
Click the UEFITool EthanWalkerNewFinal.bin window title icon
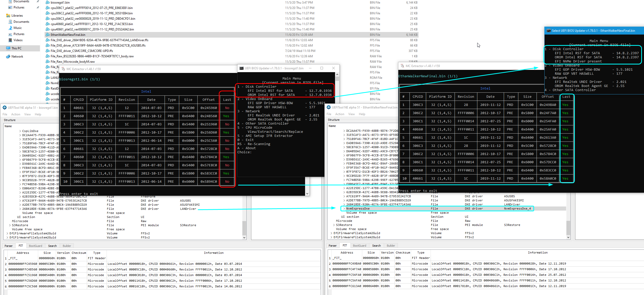[329, 107]
